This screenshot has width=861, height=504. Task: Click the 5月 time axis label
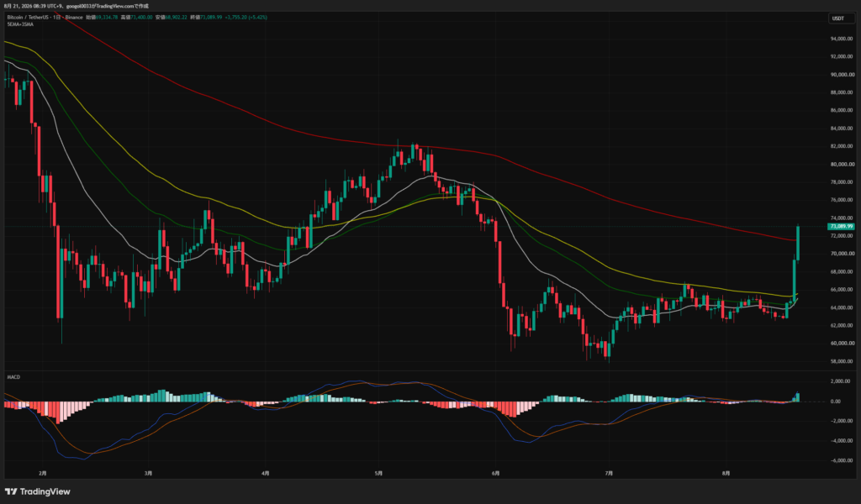pyautogui.click(x=378, y=473)
